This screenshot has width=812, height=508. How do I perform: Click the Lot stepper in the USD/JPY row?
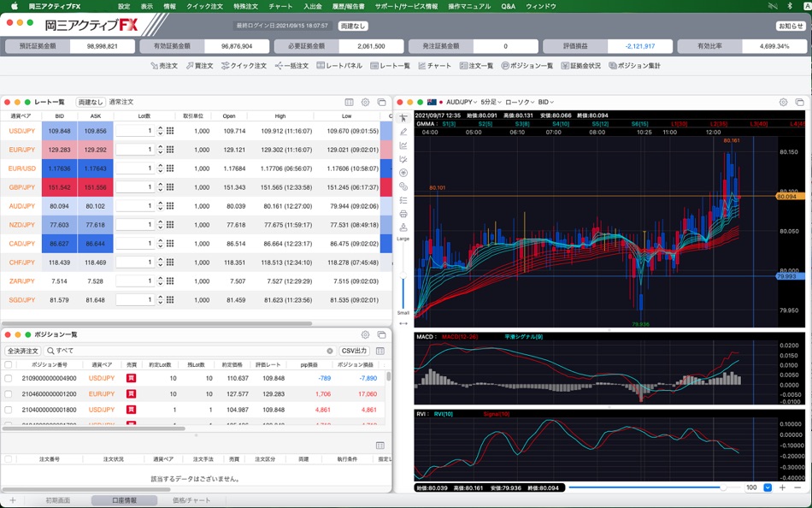[160, 131]
